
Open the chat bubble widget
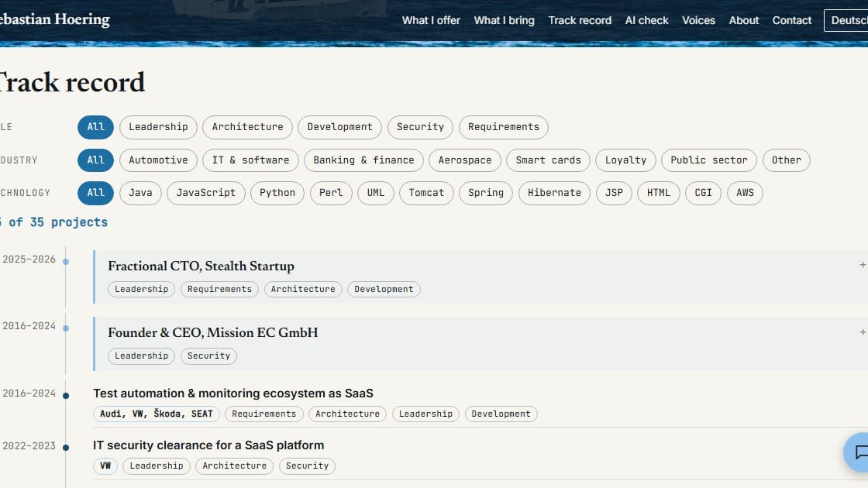(x=857, y=452)
